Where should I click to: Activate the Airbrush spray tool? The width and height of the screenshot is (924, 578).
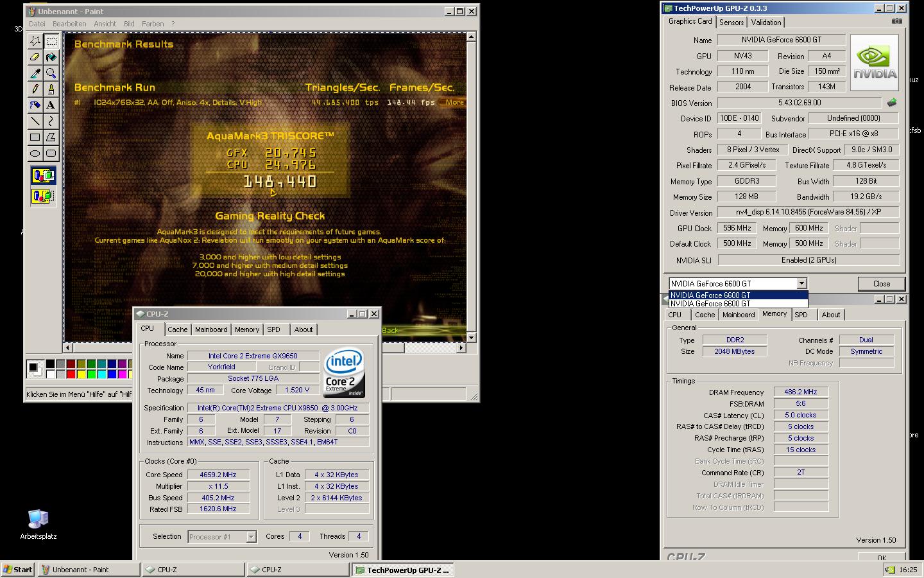pyautogui.click(x=35, y=105)
